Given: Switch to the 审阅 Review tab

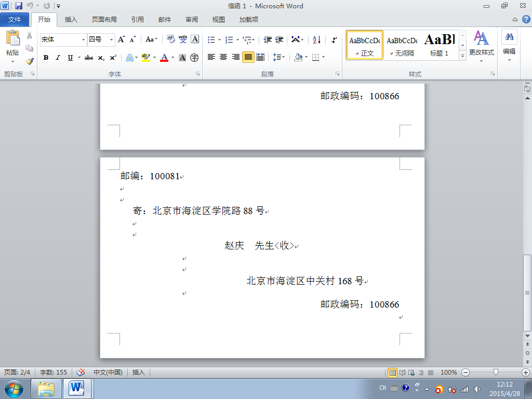Looking at the screenshot, I should click(192, 20).
